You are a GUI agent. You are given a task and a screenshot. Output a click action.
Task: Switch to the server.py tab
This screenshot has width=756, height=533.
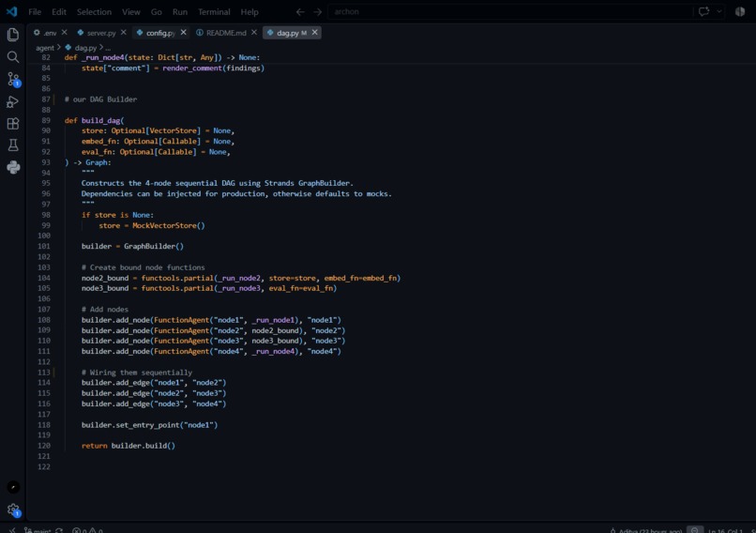[100, 33]
